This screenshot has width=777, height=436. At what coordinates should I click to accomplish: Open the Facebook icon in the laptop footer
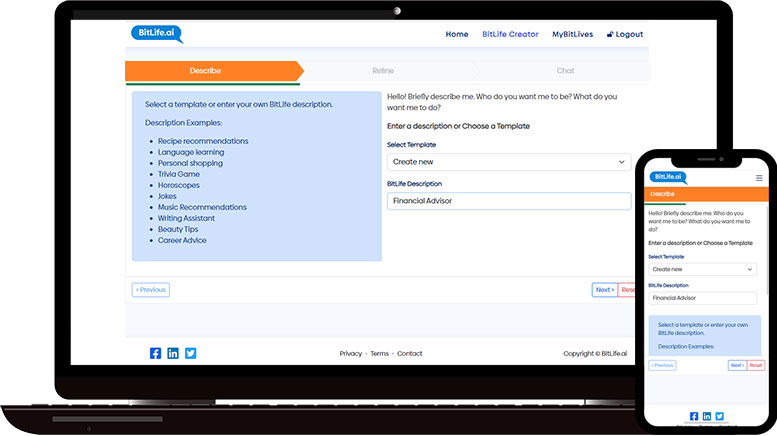coord(156,353)
